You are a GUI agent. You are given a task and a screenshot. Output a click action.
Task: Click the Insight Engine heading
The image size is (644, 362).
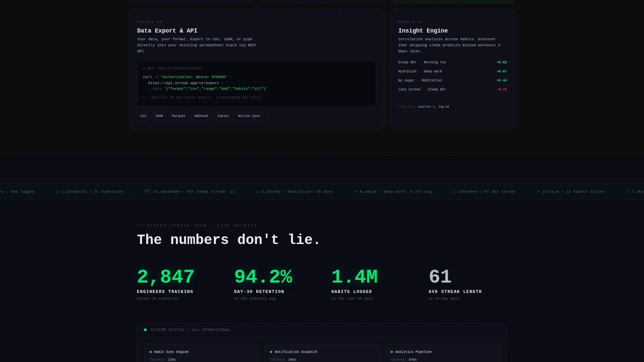pyautogui.click(x=423, y=31)
